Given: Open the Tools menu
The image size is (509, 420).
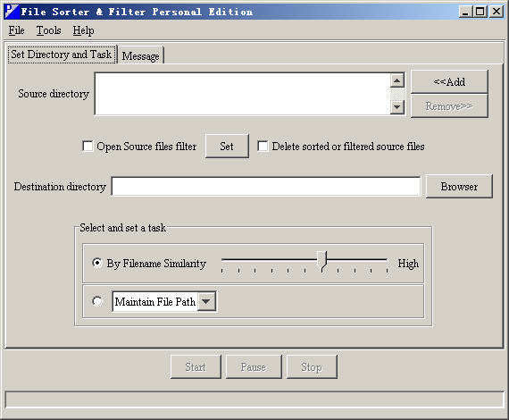Looking at the screenshot, I should point(49,30).
